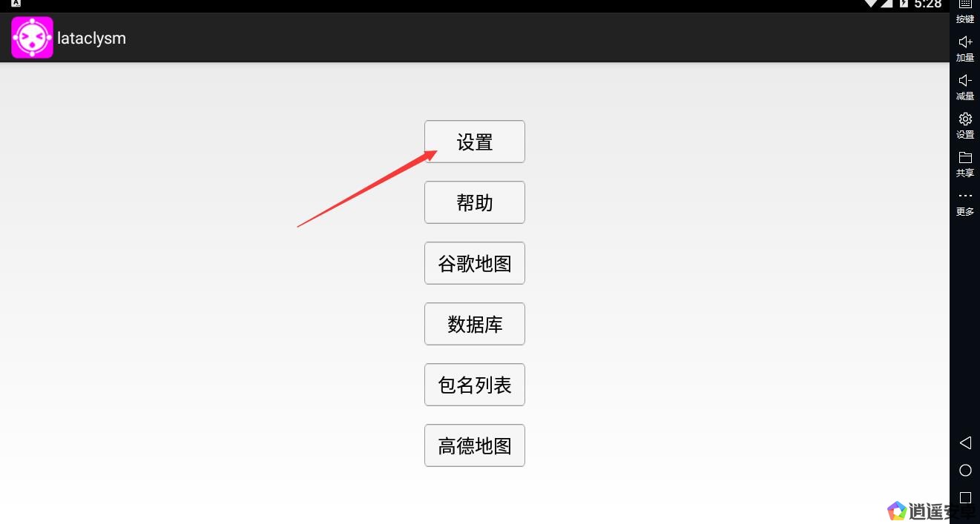
Task: Raise volume with the 加量 speaker icon
Action: 965,42
